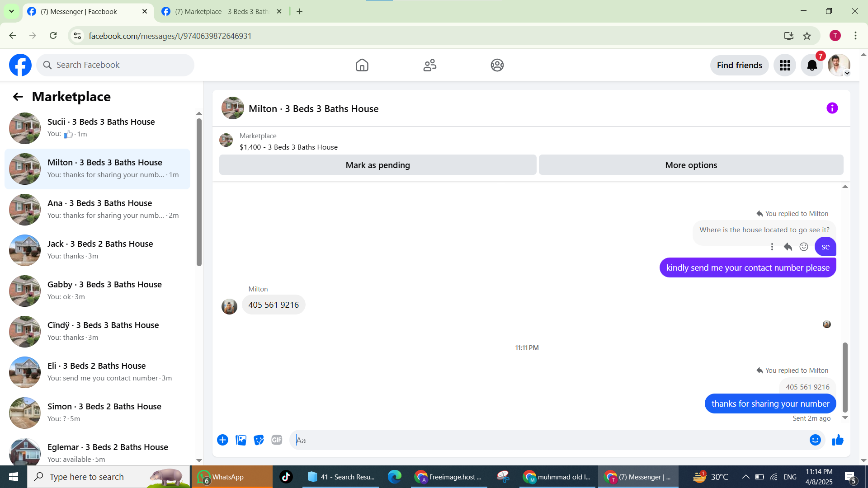The width and height of the screenshot is (868, 488).
Task: Send a thumbs-up like in chat
Action: point(838,440)
